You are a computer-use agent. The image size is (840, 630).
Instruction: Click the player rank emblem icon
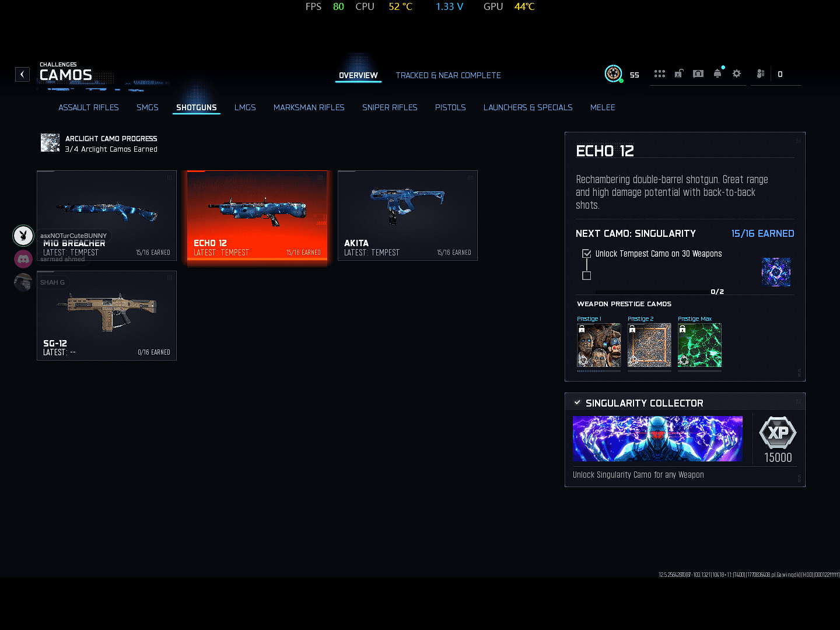click(x=613, y=74)
